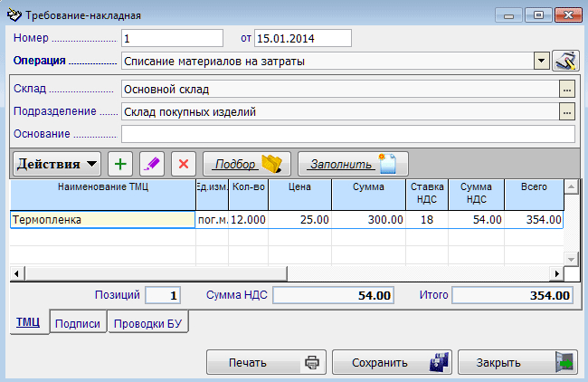This screenshot has height=382, width=588.
Task: Click the Сумма column header
Action: coord(368,195)
